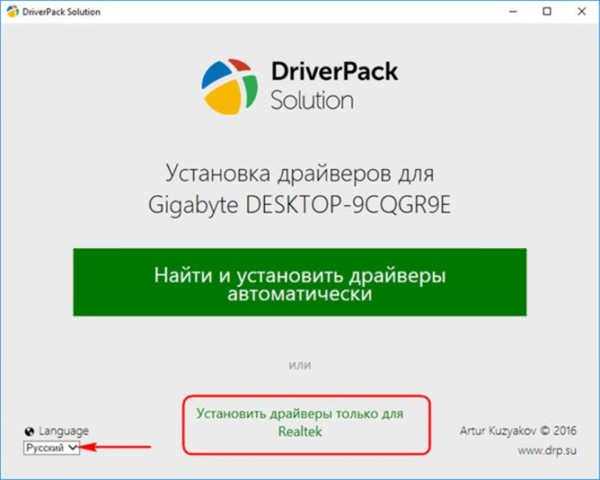Screen dimensions: 600x480
Task: Close the DriverPack Solution window
Action: tap(582, 12)
